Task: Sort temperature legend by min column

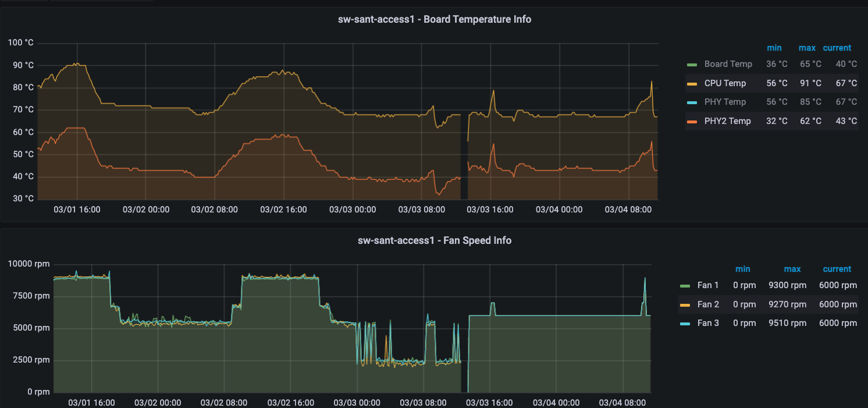Action: coord(774,48)
